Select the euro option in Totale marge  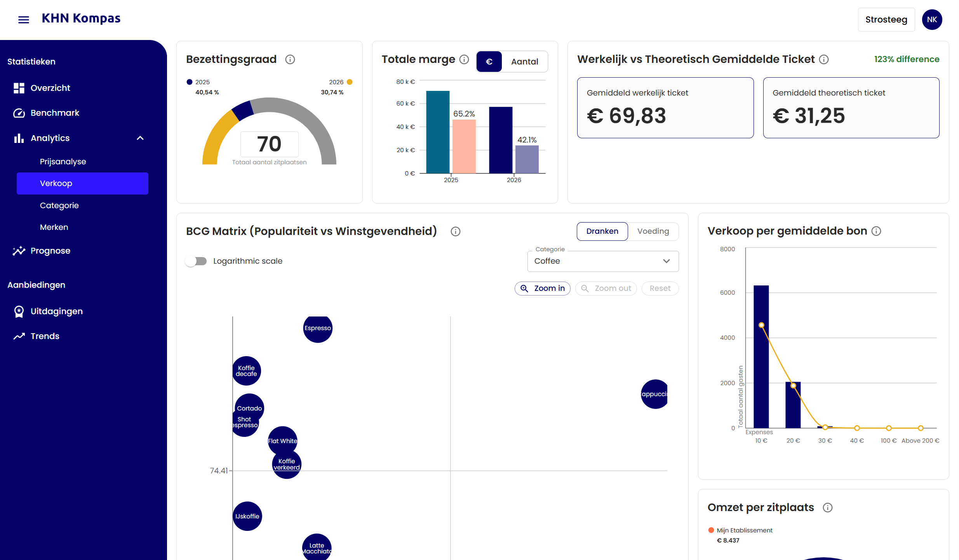click(x=489, y=61)
